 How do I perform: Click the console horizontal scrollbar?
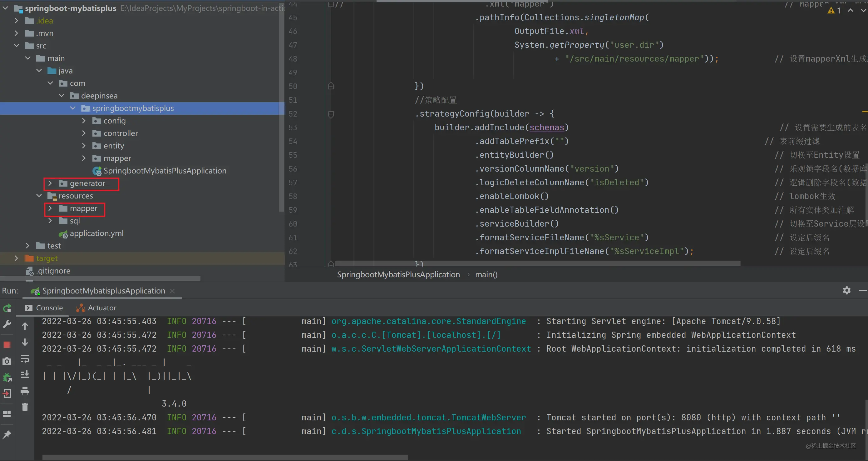pos(225,457)
